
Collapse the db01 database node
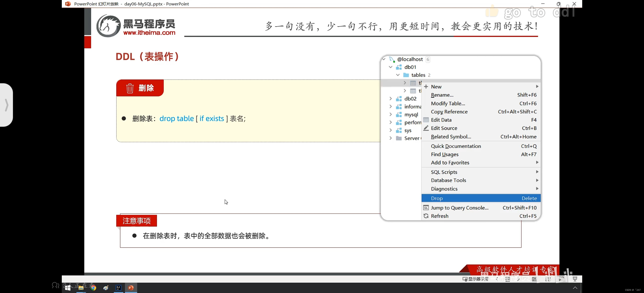tap(391, 67)
